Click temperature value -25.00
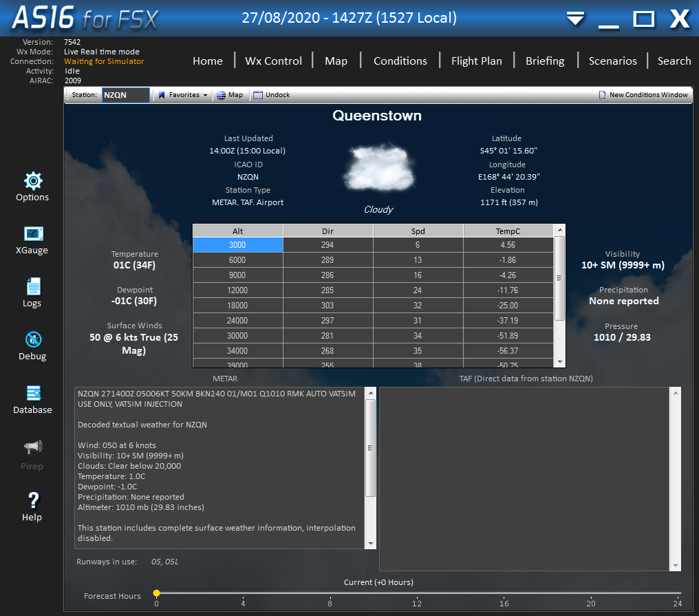Viewport: 699px width, 616px height. 508,306
